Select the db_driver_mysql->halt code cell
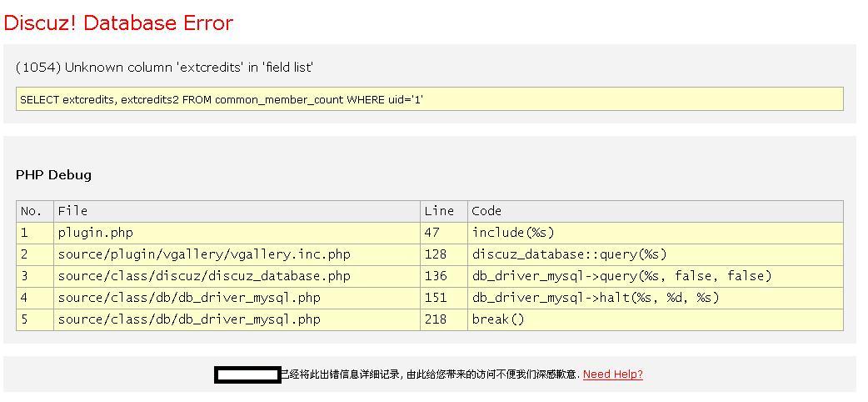The width and height of the screenshot is (868, 402). tap(656, 298)
